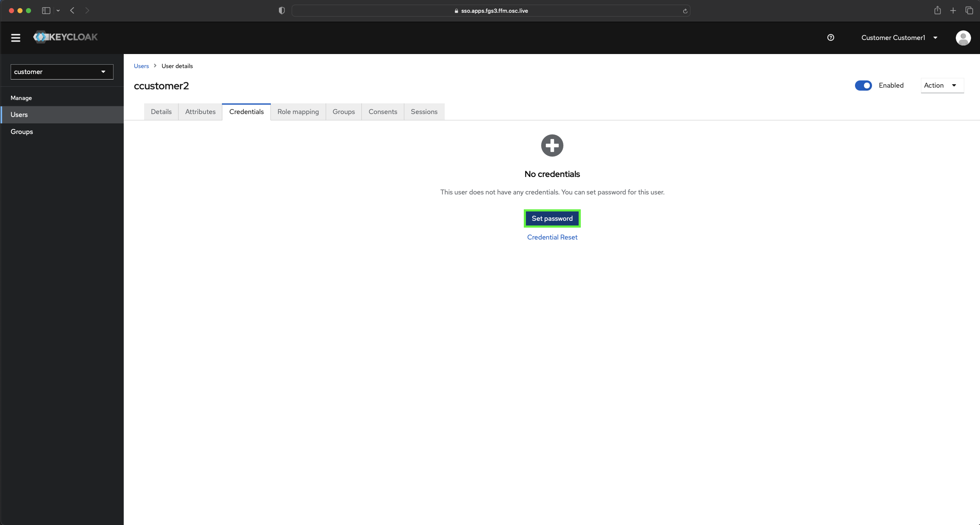Click the privacy shield icon in address bar
The width and height of the screenshot is (980, 525).
pyautogui.click(x=281, y=11)
